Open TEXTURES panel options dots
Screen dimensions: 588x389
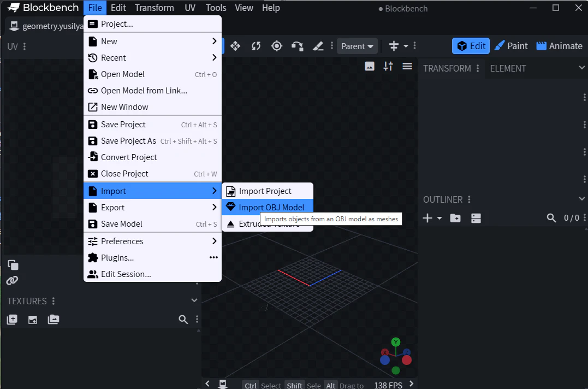point(54,301)
